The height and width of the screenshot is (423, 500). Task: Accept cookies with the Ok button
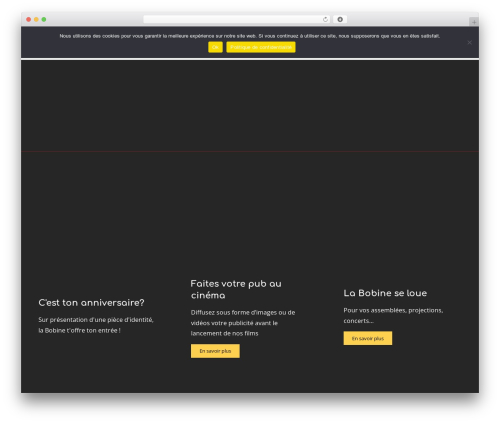pos(215,47)
